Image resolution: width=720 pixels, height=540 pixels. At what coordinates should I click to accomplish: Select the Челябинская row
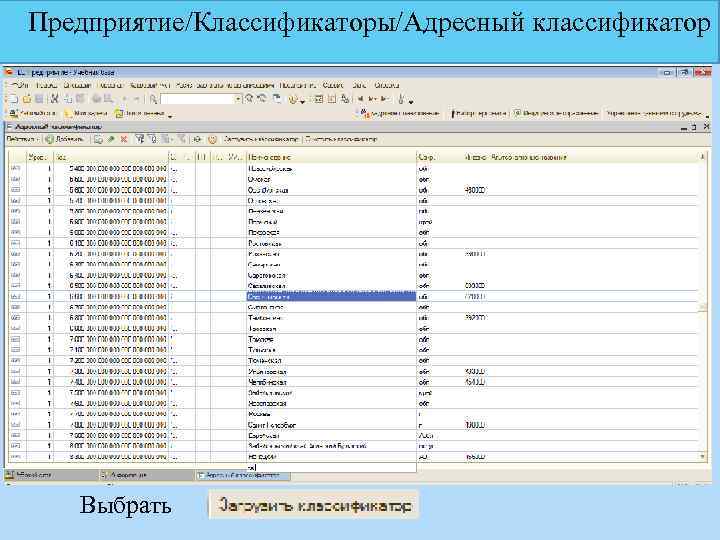[354, 382]
